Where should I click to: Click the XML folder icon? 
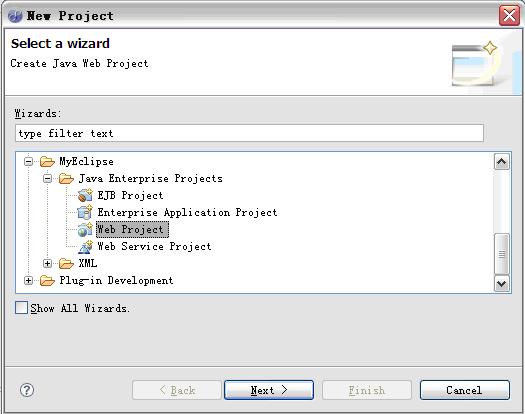pyautogui.click(x=66, y=264)
